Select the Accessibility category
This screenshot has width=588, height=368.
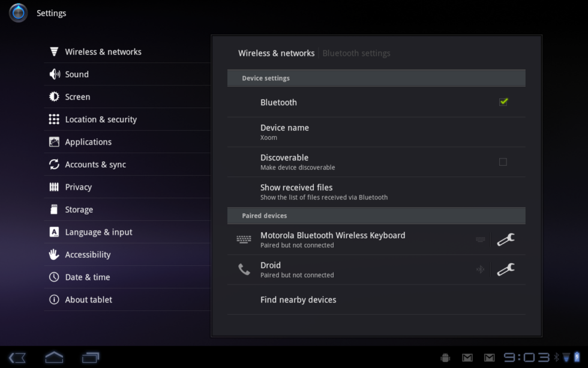click(x=88, y=255)
